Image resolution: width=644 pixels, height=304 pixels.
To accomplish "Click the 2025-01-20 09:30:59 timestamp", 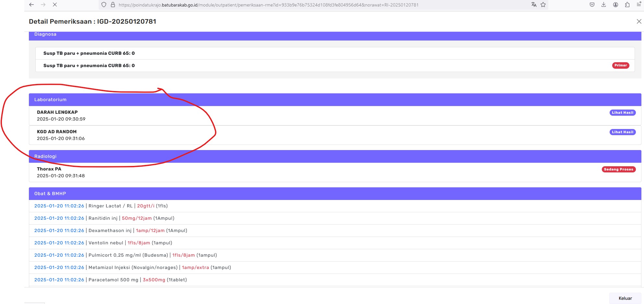I will pos(61,119).
